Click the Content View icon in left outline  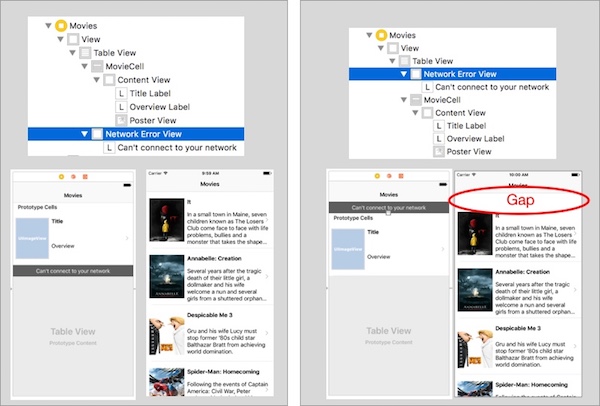tap(109, 80)
